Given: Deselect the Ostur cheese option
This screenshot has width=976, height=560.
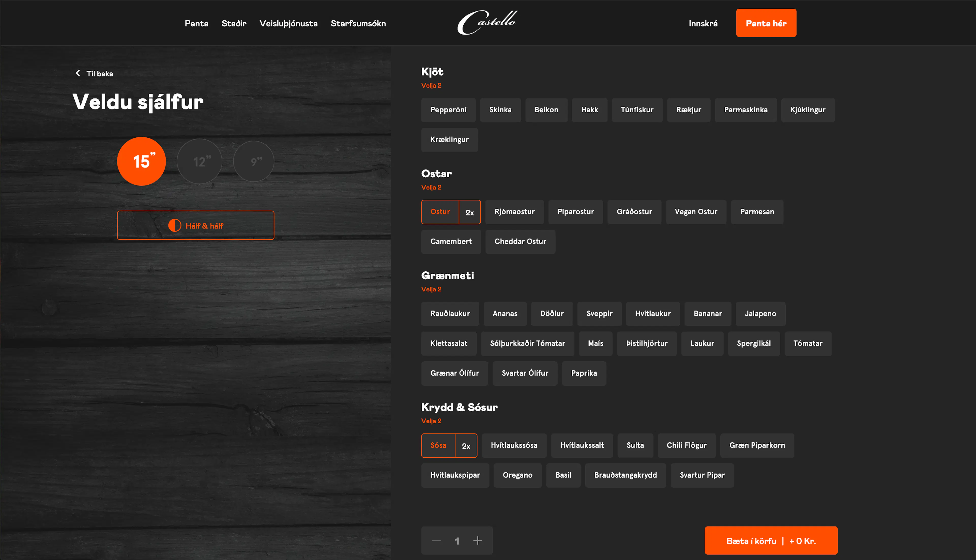Looking at the screenshot, I should [x=440, y=212].
